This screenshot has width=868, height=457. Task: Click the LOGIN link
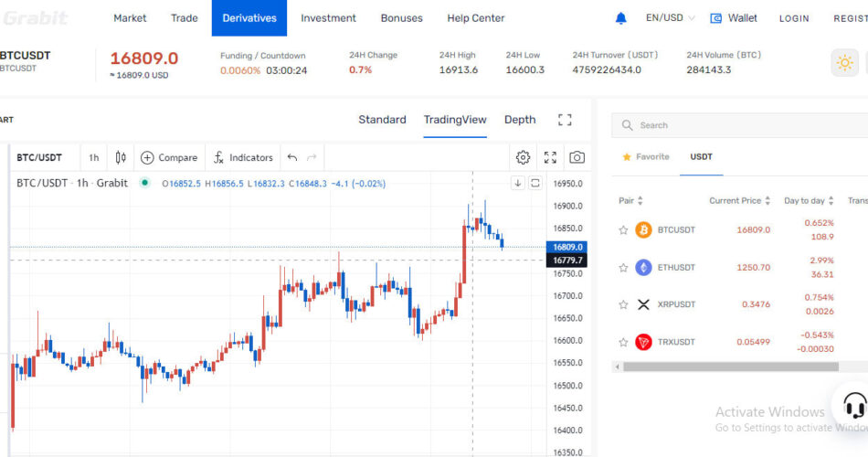click(x=794, y=18)
